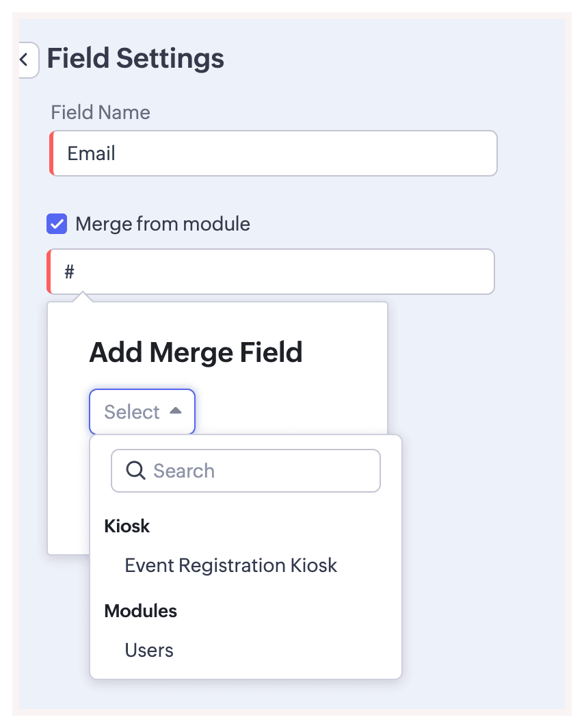Choose 'Event Registration Kiosk' from the list
The height and width of the screenshot is (728, 584).
(231, 565)
